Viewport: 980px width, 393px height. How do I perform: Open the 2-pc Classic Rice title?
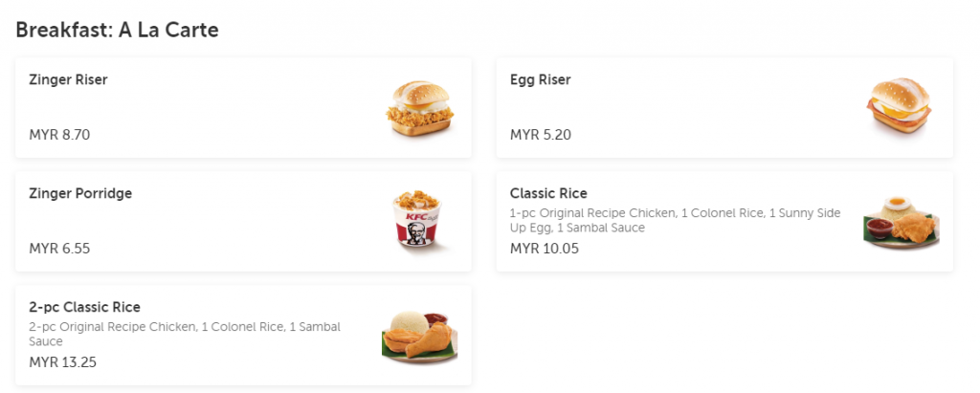(84, 308)
